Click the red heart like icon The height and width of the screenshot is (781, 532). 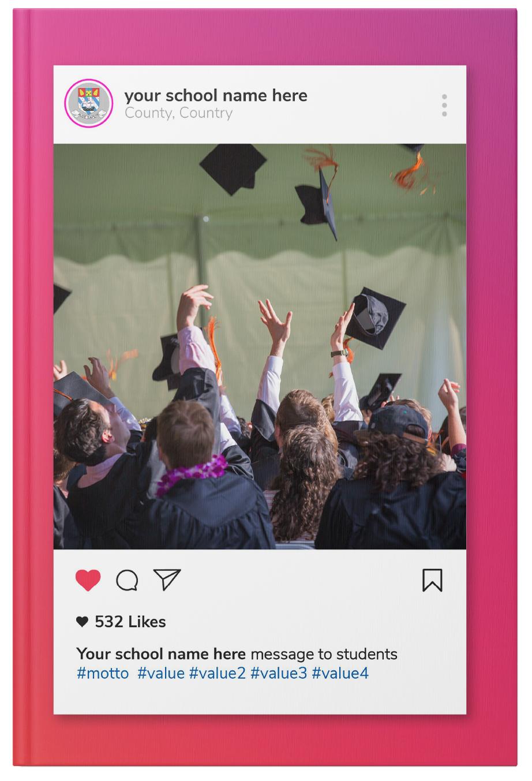[x=88, y=580]
